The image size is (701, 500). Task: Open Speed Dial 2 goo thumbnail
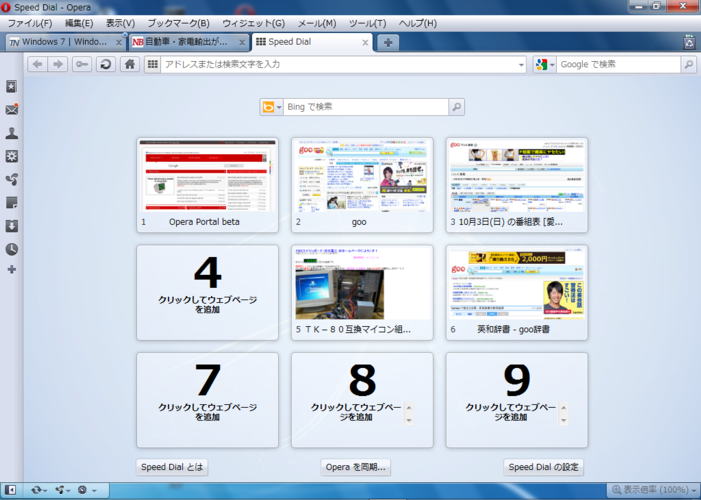pos(362,185)
